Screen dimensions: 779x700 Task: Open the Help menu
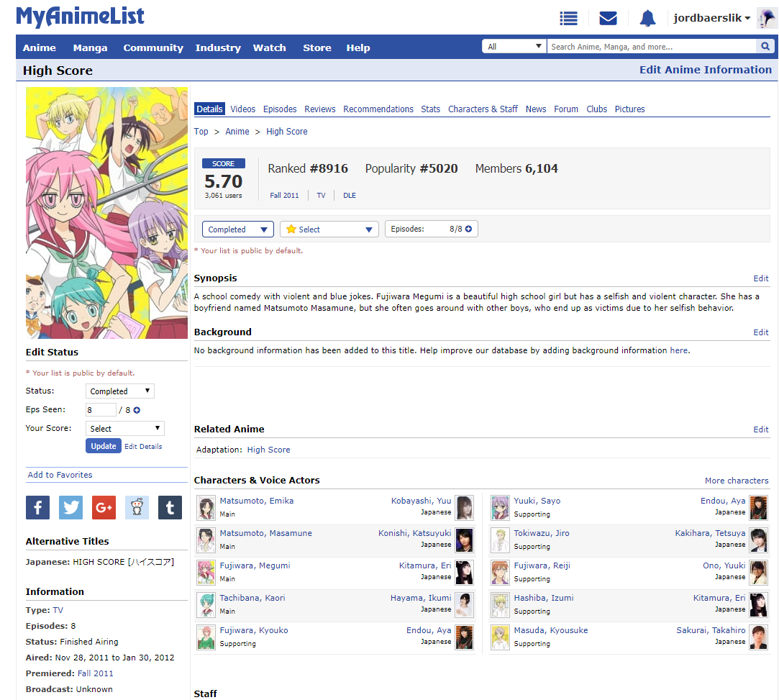[x=357, y=47]
